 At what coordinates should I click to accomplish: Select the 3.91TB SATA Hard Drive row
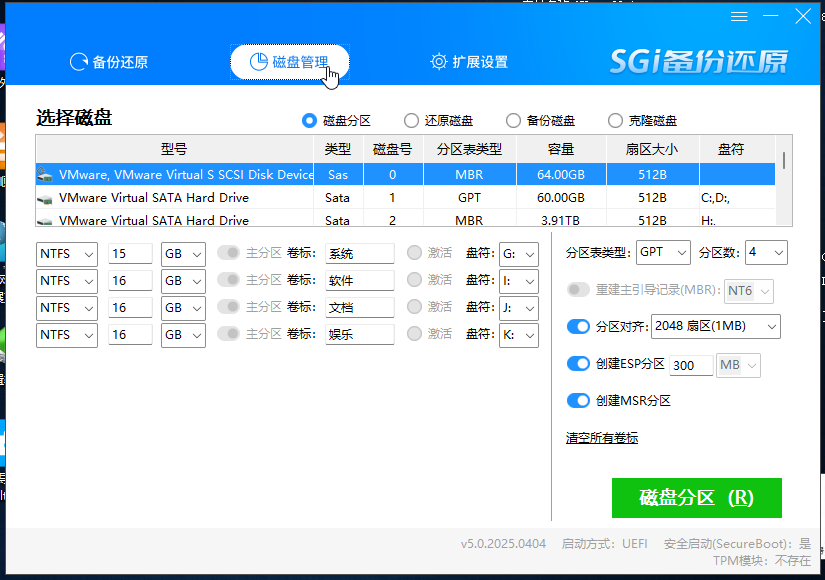tap(405, 220)
